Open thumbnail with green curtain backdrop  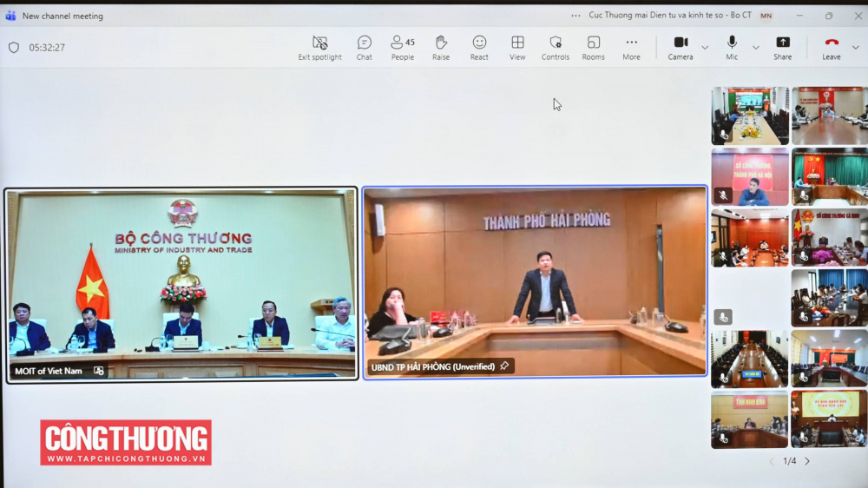(x=829, y=176)
